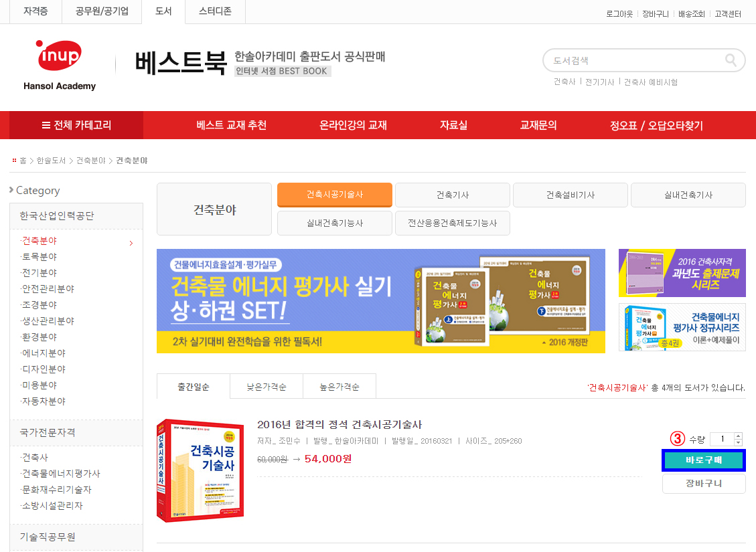Open the 온라인강의 교재 menu
The height and width of the screenshot is (552, 756).
(353, 125)
